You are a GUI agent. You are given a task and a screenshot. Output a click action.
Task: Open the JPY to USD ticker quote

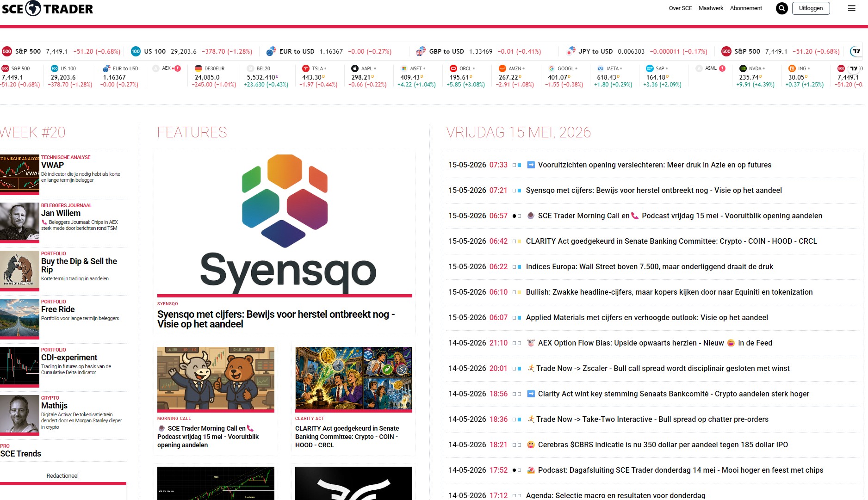point(637,51)
